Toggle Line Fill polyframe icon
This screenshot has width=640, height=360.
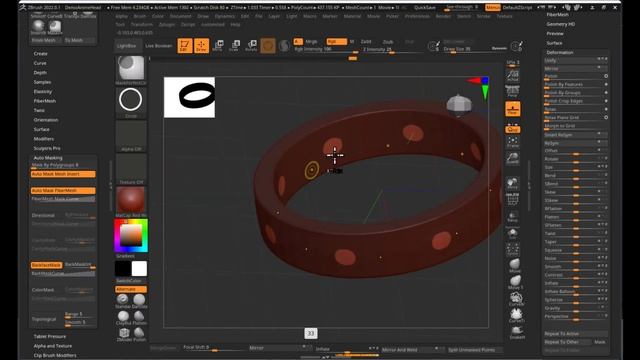point(513,200)
